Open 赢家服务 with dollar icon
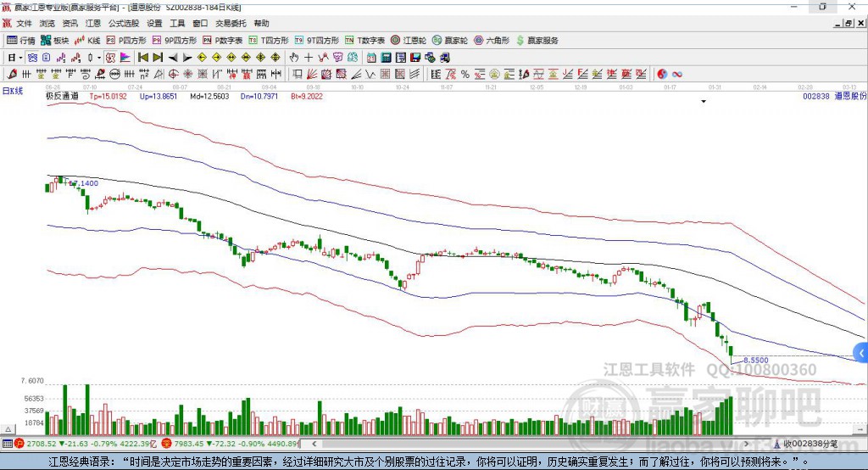 pos(537,41)
